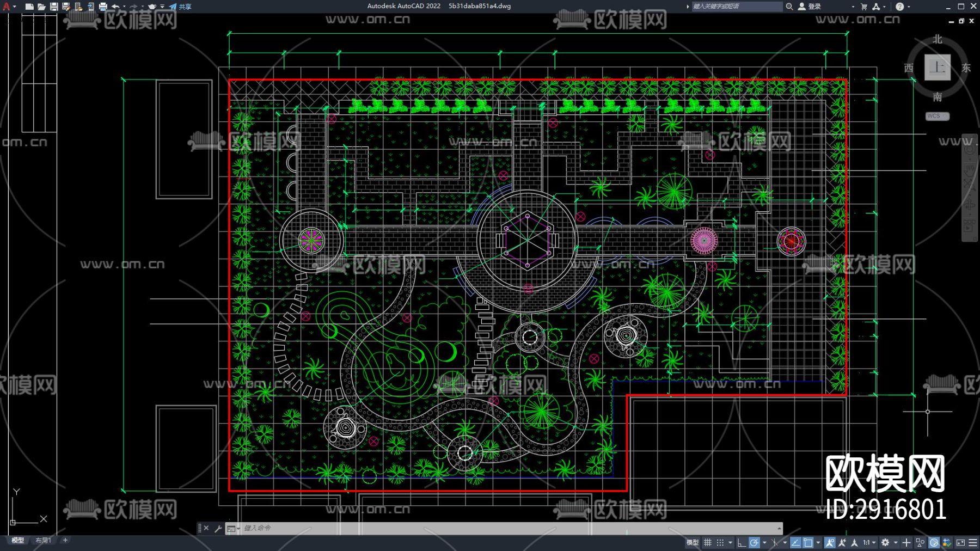Click the Open file folder icon

point(41,7)
